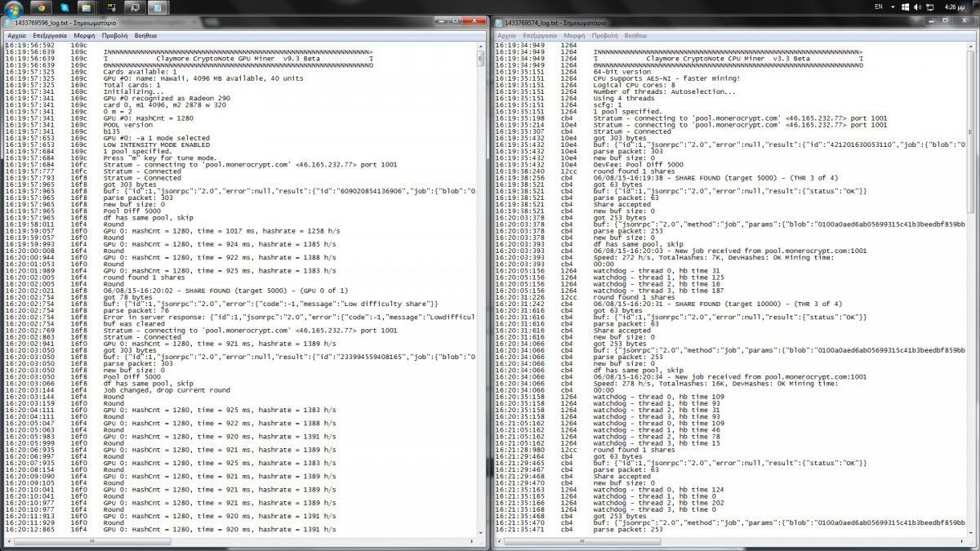Screen dimensions: 980x551
Task: Click the line 'GPU #0: -a 1 mode selected'
Action: click(x=157, y=138)
